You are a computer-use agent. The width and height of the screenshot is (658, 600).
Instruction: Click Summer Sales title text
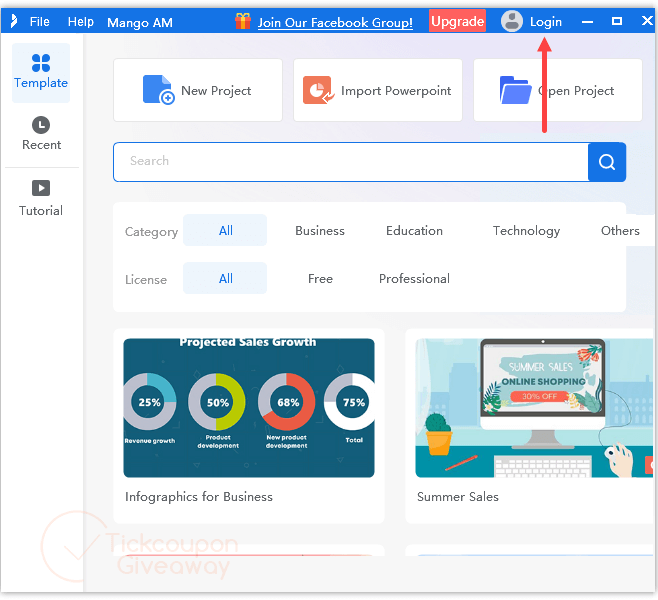tap(458, 497)
